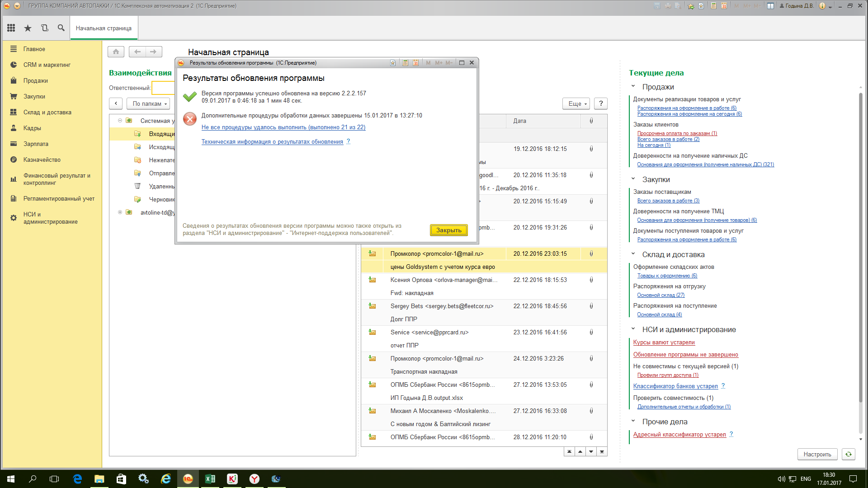Click the Закрыть button in dialog
The image size is (868, 488).
click(x=448, y=230)
